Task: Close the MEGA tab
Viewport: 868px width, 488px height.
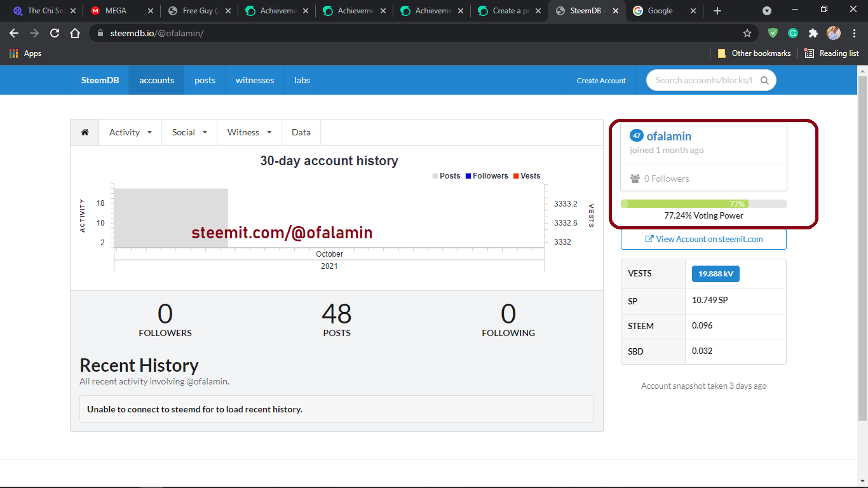Action: click(x=150, y=11)
